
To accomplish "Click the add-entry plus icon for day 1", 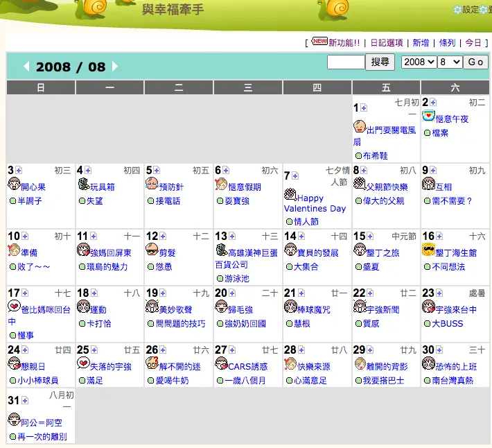I will click(x=364, y=108).
